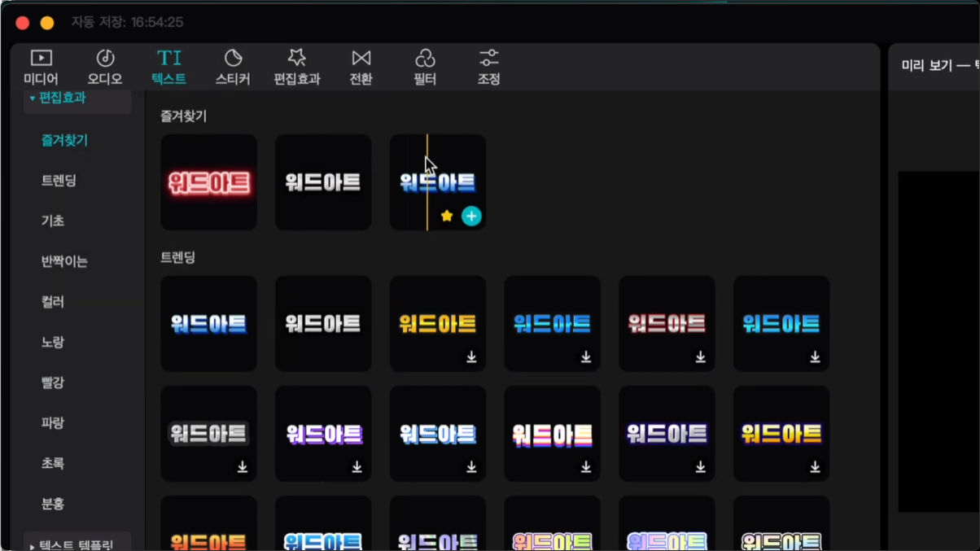The image size is (980, 551).
Task: Choose the 기초 category
Action: point(53,221)
